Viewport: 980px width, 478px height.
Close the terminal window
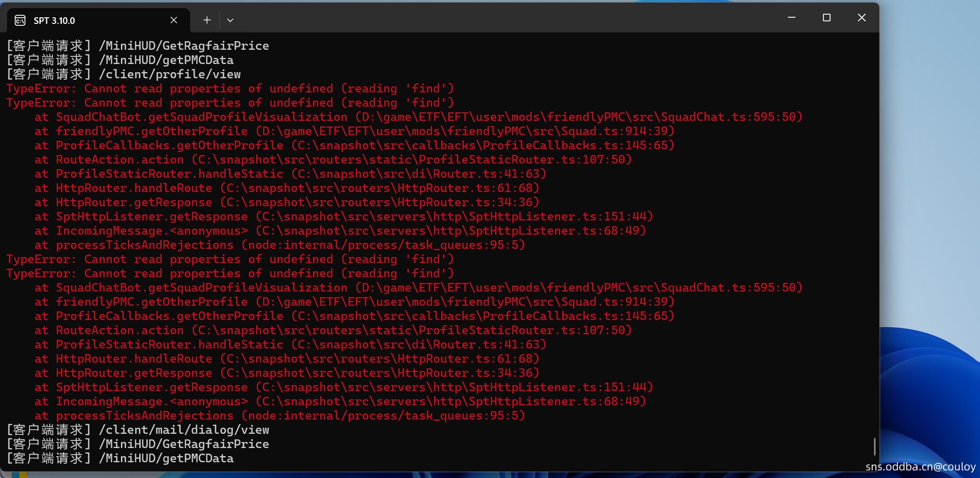click(x=862, y=18)
